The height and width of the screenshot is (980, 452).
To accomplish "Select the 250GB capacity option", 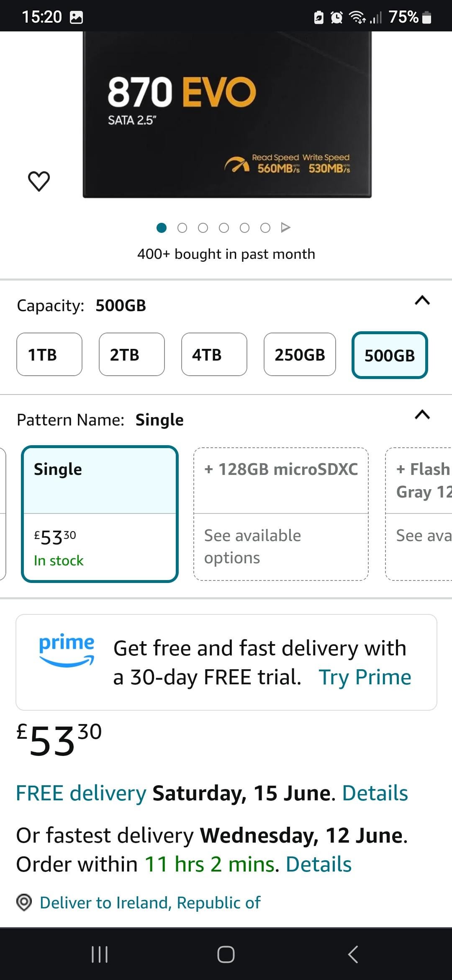I will pos(300,354).
